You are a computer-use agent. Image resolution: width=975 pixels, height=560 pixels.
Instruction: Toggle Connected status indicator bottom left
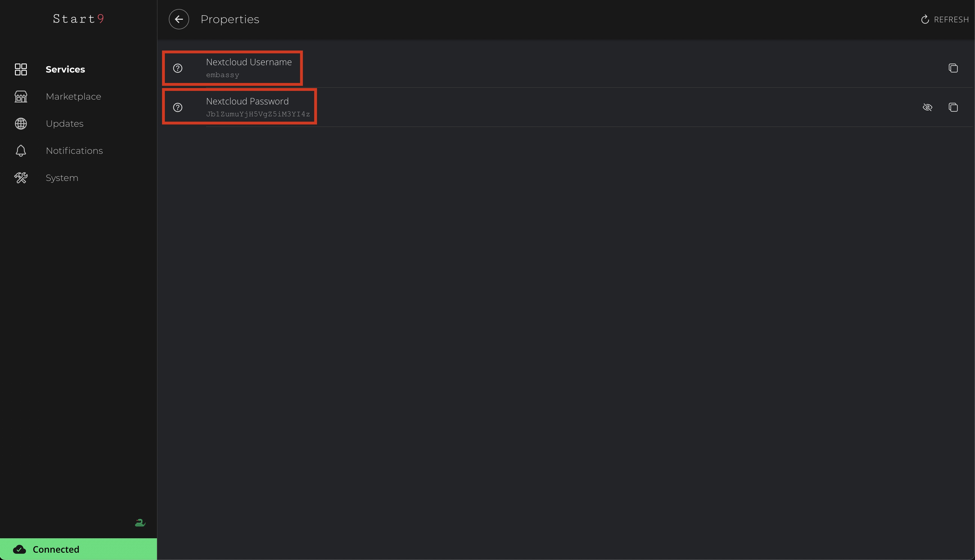pos(78,549)
